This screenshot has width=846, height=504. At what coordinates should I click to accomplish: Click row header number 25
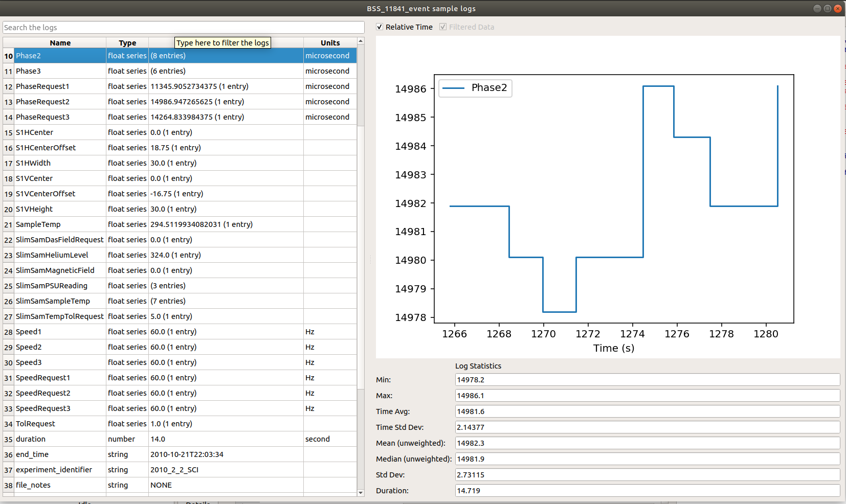point(9,286)
